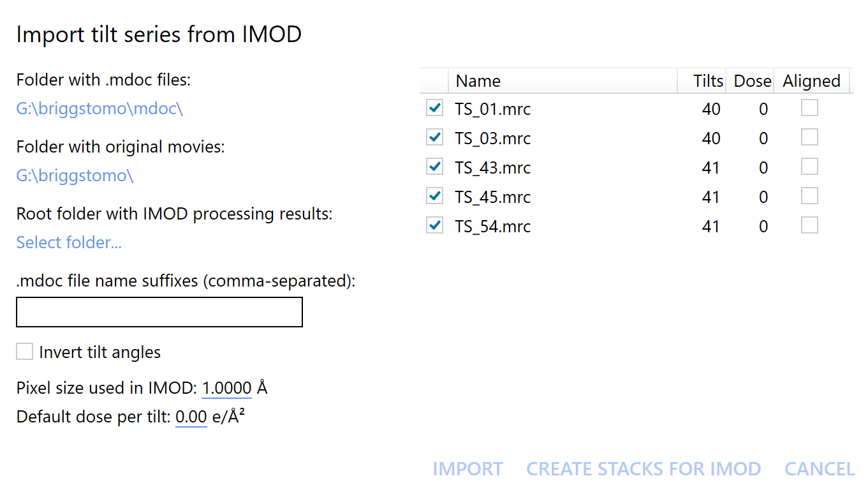Focus the .mdoc file name suffixes field
This screenshot has width=868, height=492.
point(159,312)
